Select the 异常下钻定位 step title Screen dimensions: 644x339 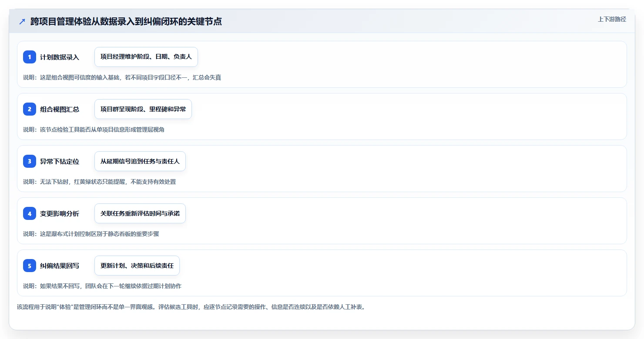click(60, 161)
